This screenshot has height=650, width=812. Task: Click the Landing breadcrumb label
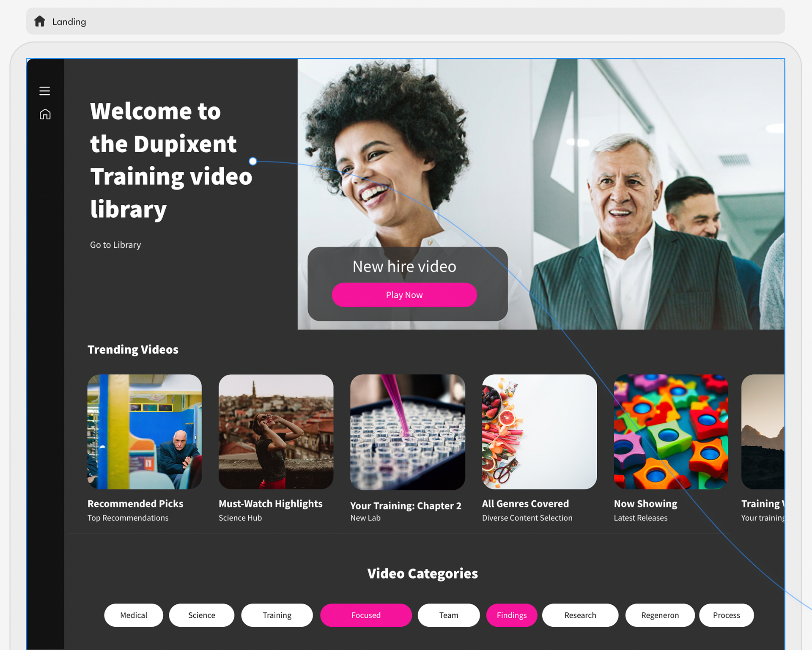pyautogui.click(x=69, y=22)
